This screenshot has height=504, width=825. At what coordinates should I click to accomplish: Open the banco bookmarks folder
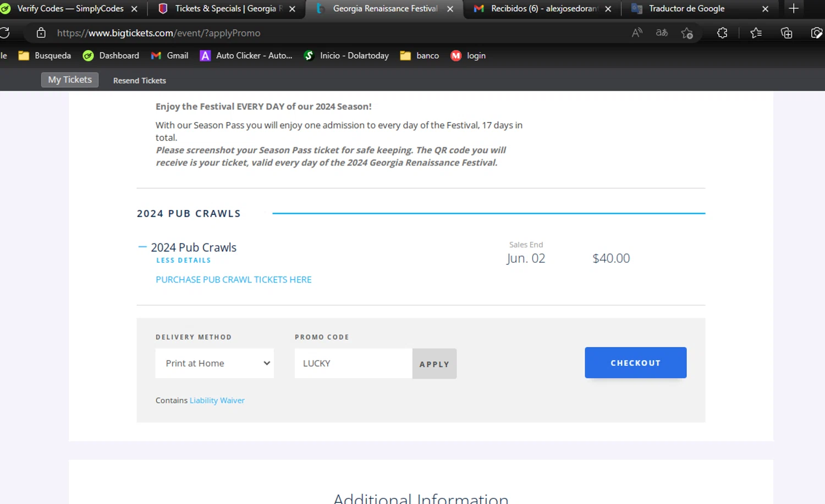[x=419, y=56]
